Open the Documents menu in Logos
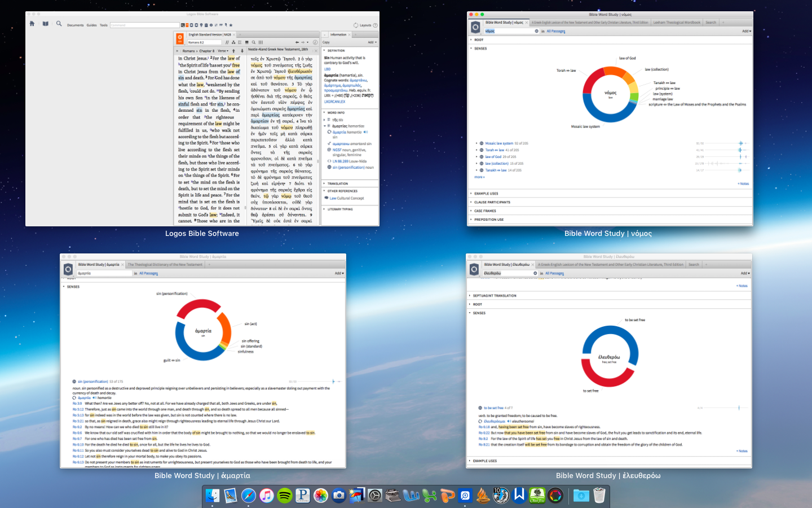The image size is (812, 508). 75,25
